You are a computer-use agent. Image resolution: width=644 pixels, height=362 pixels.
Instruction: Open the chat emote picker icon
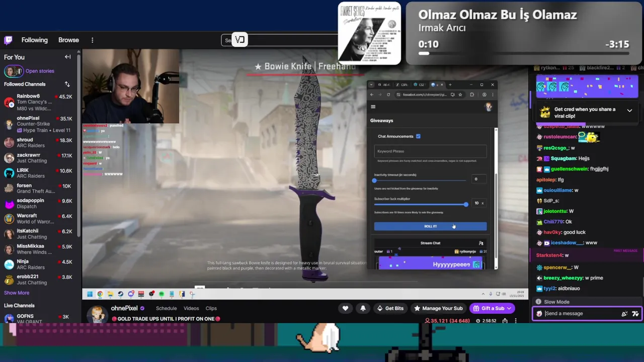click(635, 314)
